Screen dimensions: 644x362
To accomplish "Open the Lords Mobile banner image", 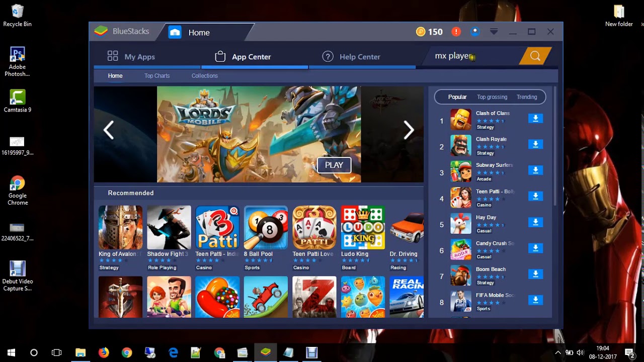I will point(259,134).
